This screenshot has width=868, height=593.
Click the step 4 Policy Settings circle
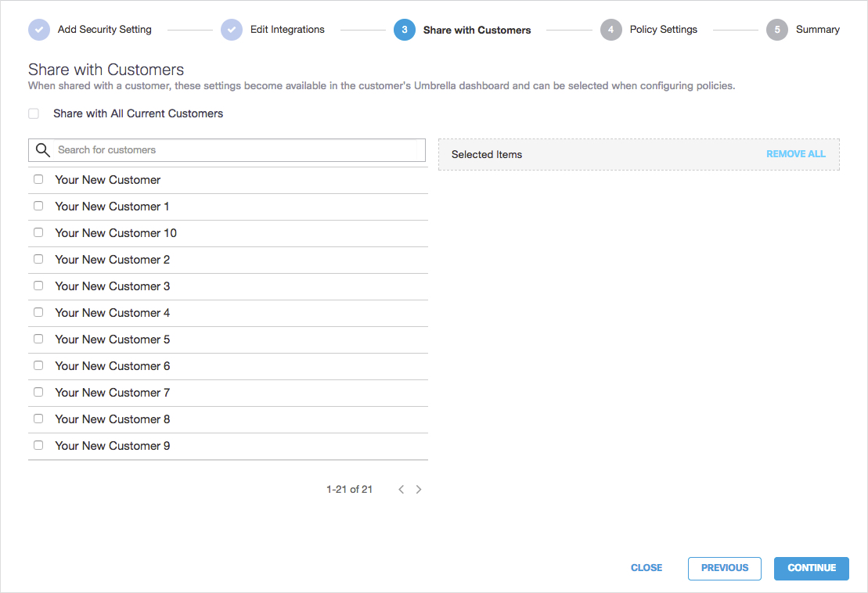click(611, 30)
